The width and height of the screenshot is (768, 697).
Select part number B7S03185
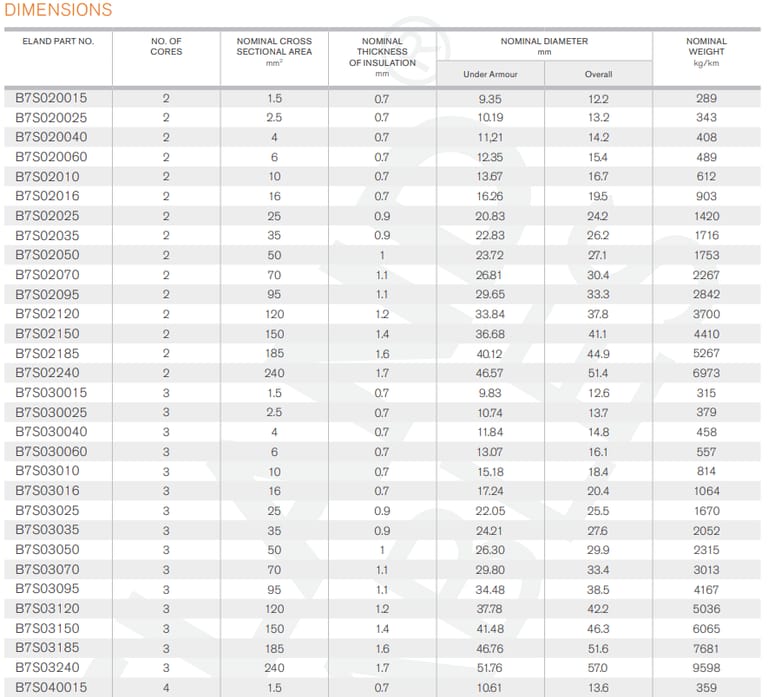47,648
